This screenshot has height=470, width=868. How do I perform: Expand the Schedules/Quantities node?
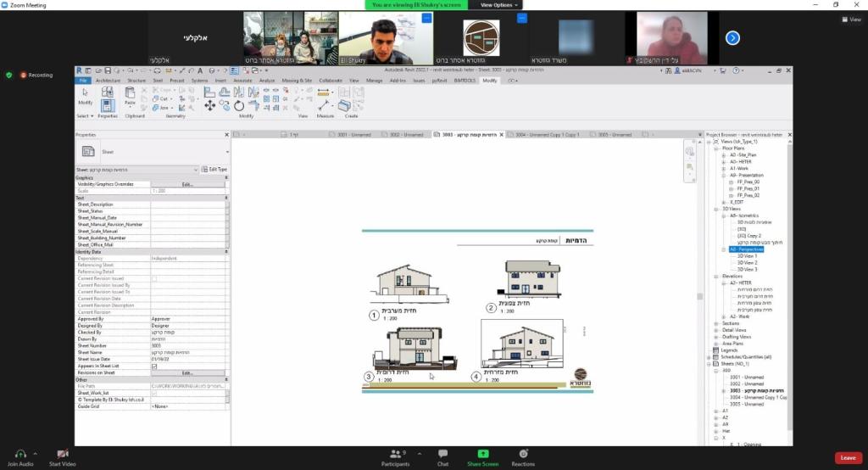point(709,357)
